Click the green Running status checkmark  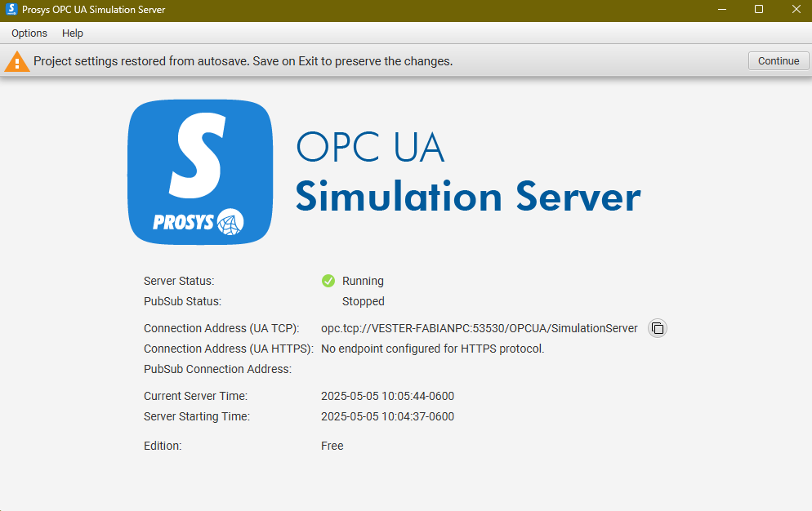328,281
